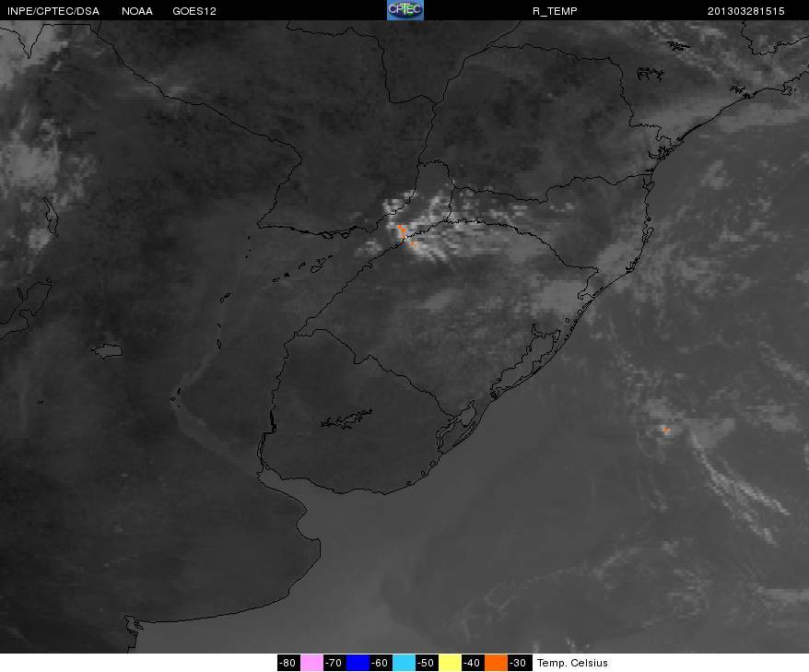Click the -60 legend value

(x=381, y=663)
